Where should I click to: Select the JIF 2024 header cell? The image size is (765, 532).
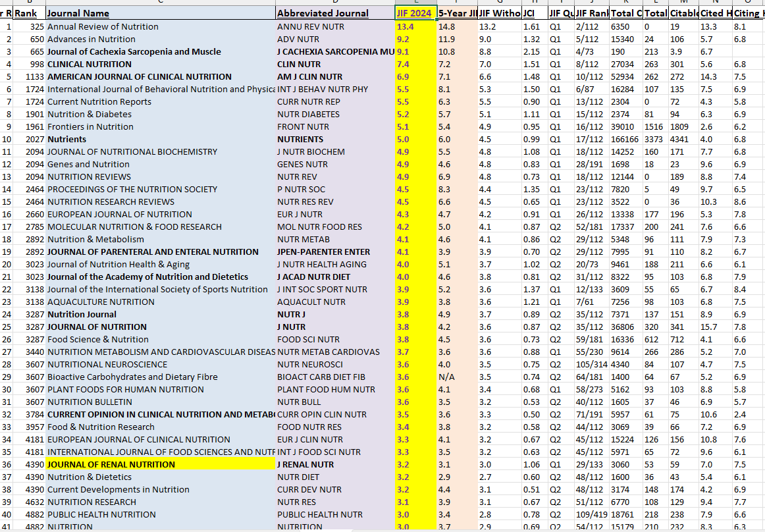(x=415, y=13)
